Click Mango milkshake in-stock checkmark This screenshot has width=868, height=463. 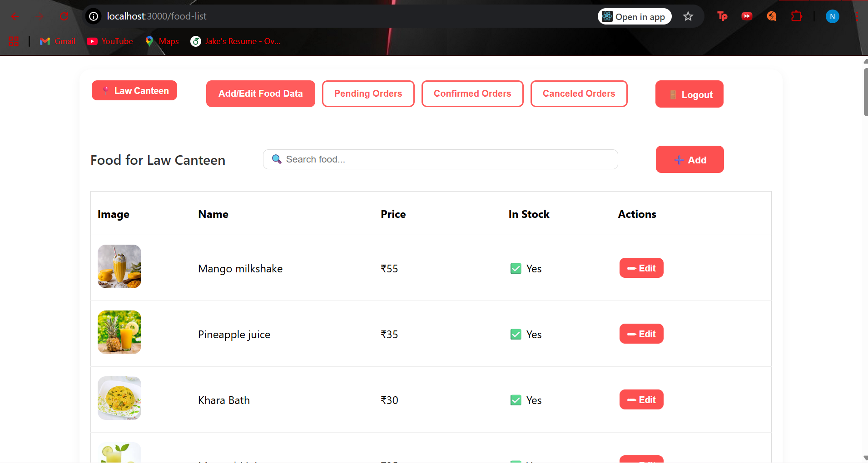(516, 269)
